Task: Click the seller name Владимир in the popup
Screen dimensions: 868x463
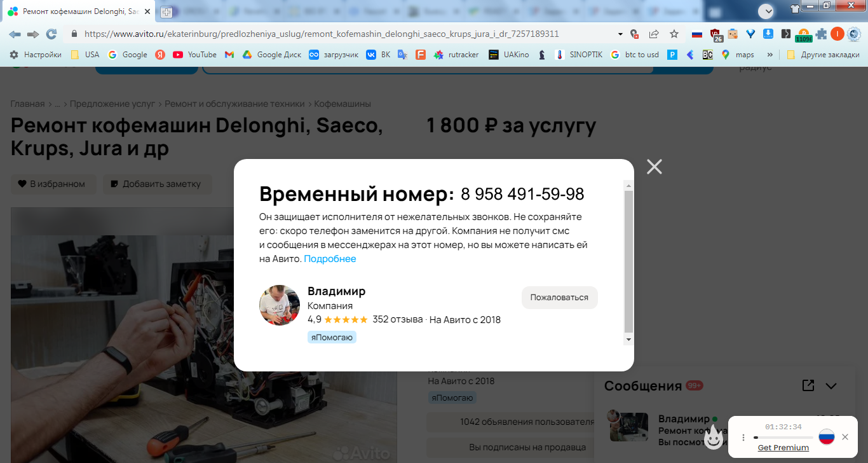Action: coord(336,291)
